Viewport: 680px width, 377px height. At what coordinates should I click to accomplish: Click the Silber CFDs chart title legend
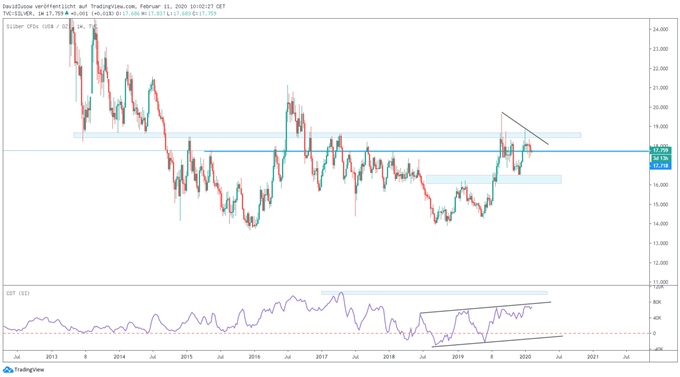click(51, 26)
